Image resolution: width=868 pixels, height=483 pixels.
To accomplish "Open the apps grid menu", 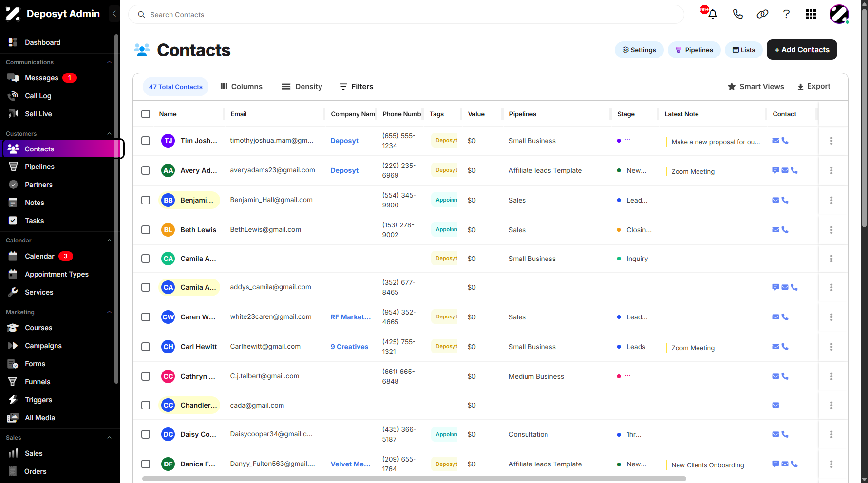I will [x=811, y=14].
